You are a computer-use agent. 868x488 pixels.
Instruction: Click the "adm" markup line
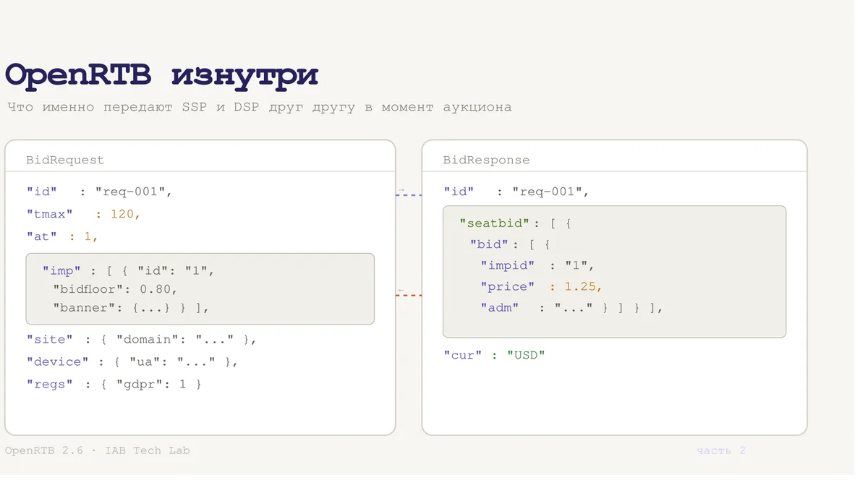[571, 307]
